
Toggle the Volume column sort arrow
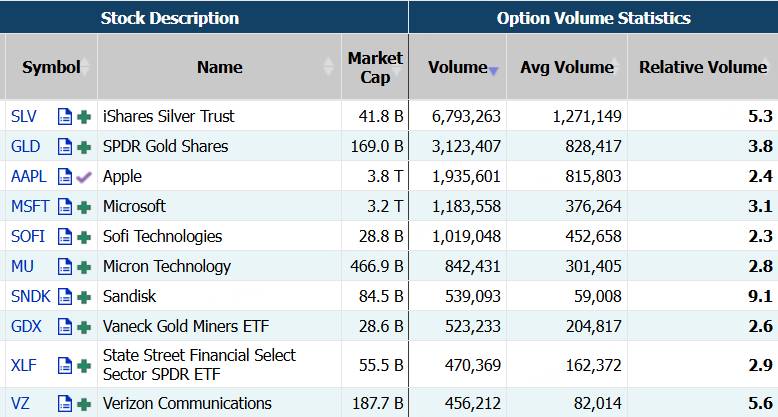tap(493, 70)
